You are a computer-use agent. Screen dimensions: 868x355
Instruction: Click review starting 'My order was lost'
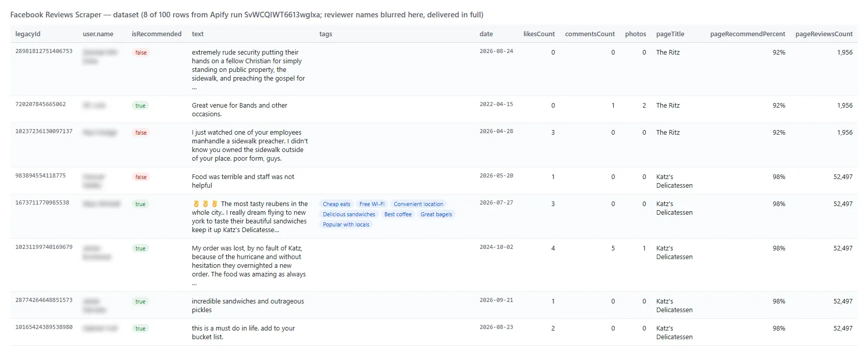(249, 265)
